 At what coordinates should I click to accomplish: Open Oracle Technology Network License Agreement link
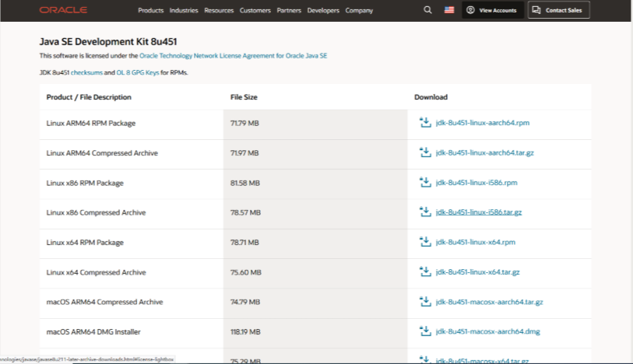[x=234, y=56]
